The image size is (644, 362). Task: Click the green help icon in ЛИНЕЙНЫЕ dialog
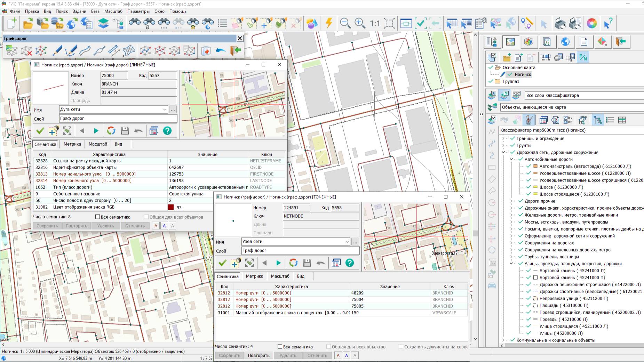167,131
